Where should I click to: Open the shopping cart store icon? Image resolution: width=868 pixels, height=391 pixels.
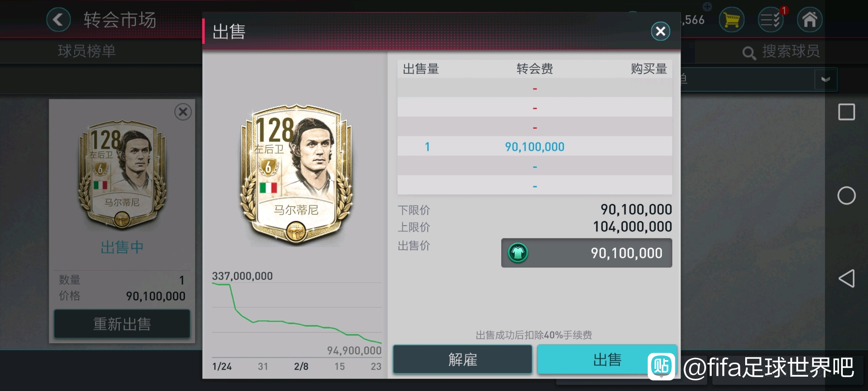pos(731,20)
